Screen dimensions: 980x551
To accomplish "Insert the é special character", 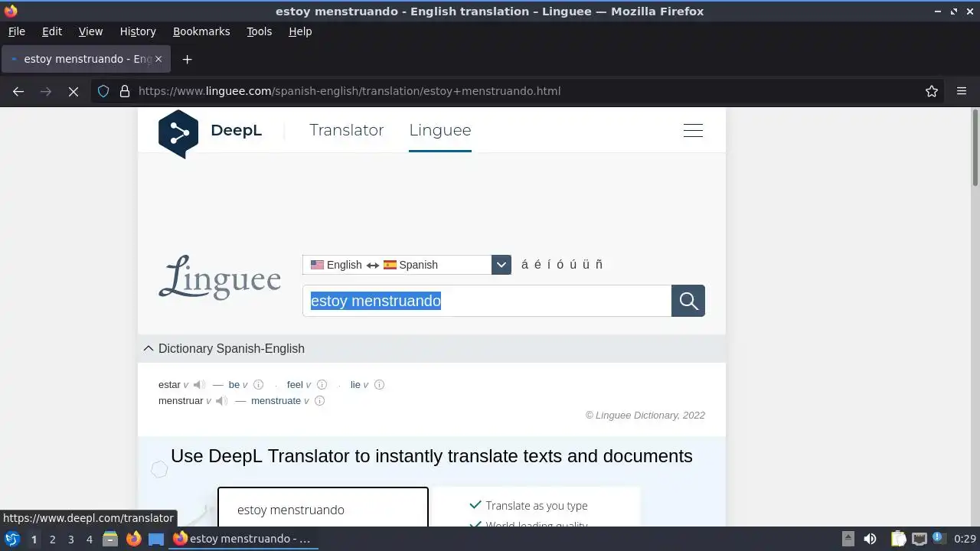I will point(537,265).
